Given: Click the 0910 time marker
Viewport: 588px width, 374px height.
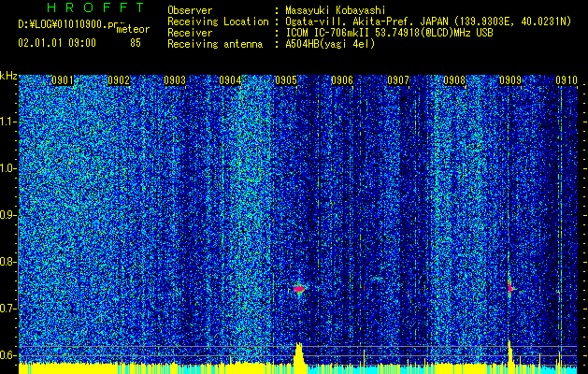Looking at the screenshot, I should (566, 80).
